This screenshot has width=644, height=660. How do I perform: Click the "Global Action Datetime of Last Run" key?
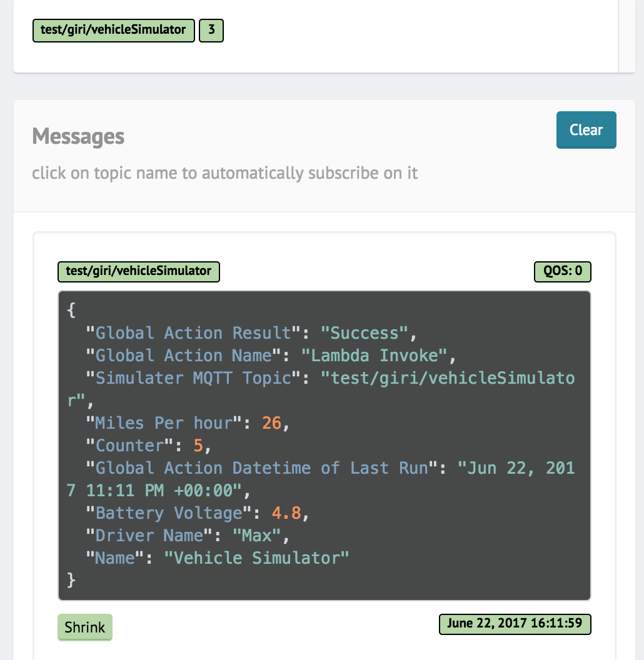click(261, 468)
